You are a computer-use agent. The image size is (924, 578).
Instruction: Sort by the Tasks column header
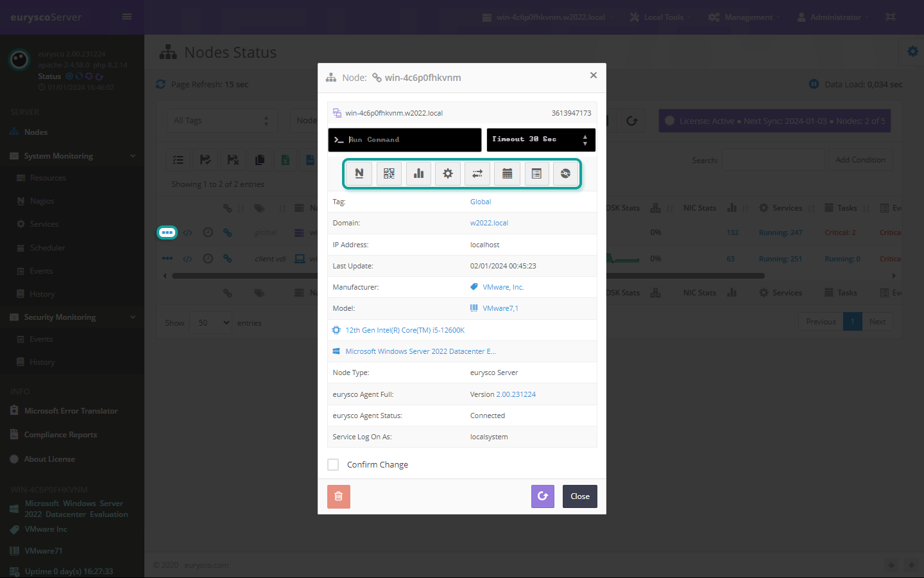click(847, 208)
